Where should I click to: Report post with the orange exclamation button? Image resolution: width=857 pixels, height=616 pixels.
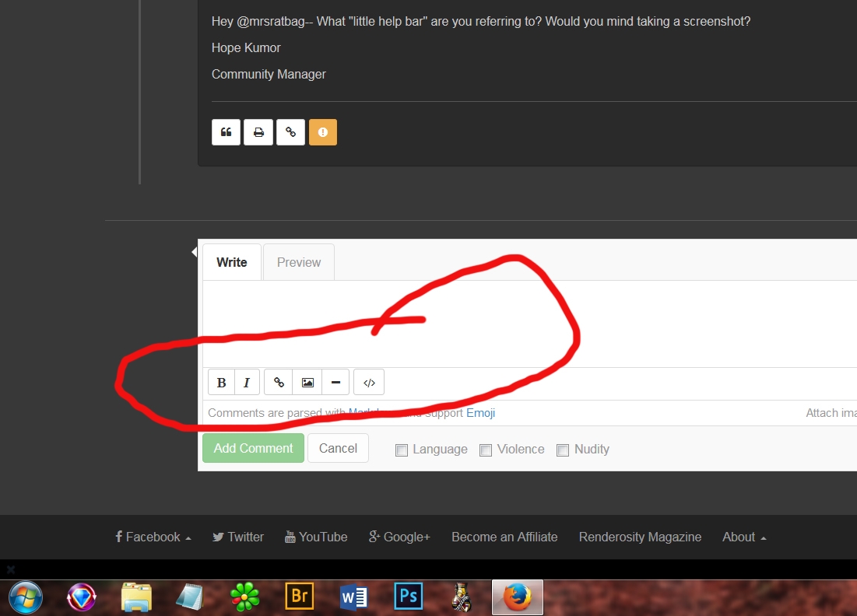[x=323, y=132]
